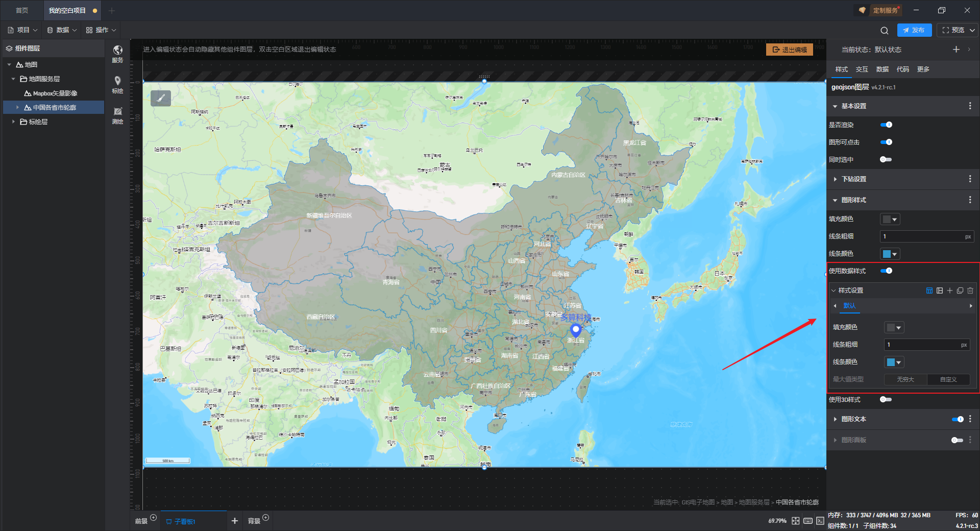
Task: Toggle the 图形面板 switch
Action: tap(958, 440)
